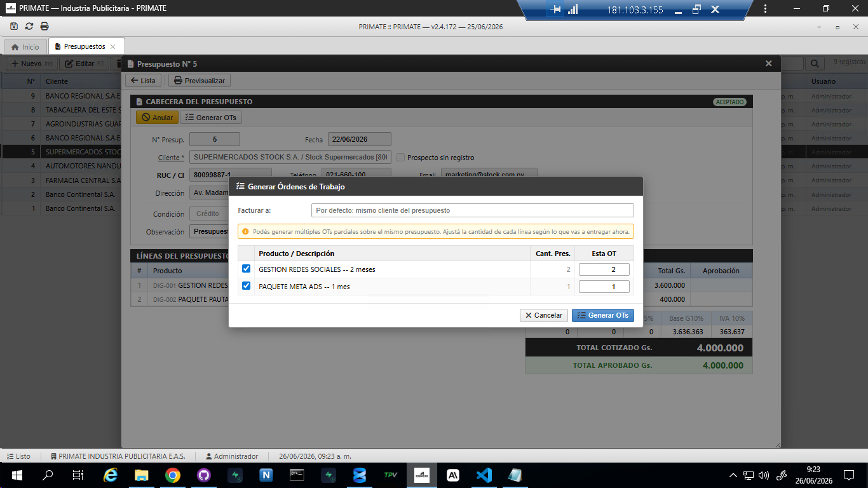Image resolution: width=868 pixels, height=488 pixels.
Task: Click the Fecha date field 22/06/2026
Action: click(360, 139)
